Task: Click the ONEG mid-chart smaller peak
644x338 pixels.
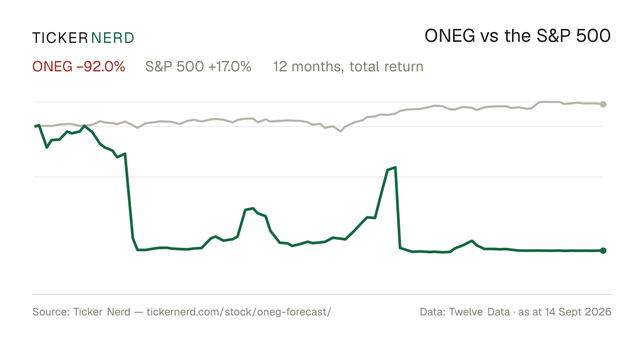Action: click(253, 208)
